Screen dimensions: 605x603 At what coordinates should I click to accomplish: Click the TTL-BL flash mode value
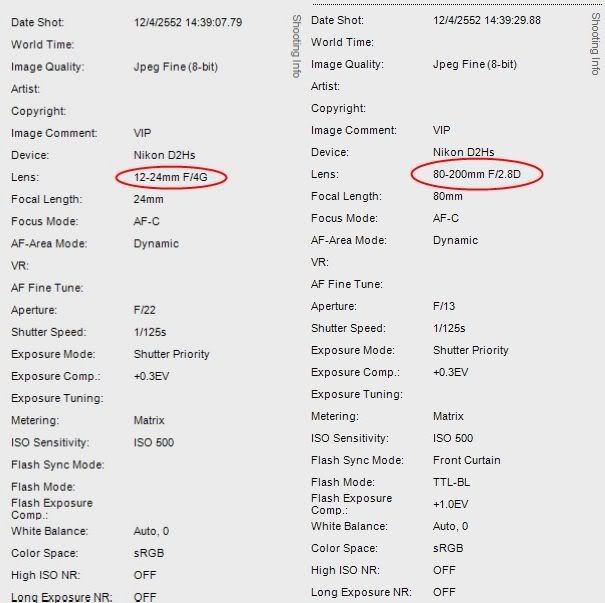coord(451,482)
